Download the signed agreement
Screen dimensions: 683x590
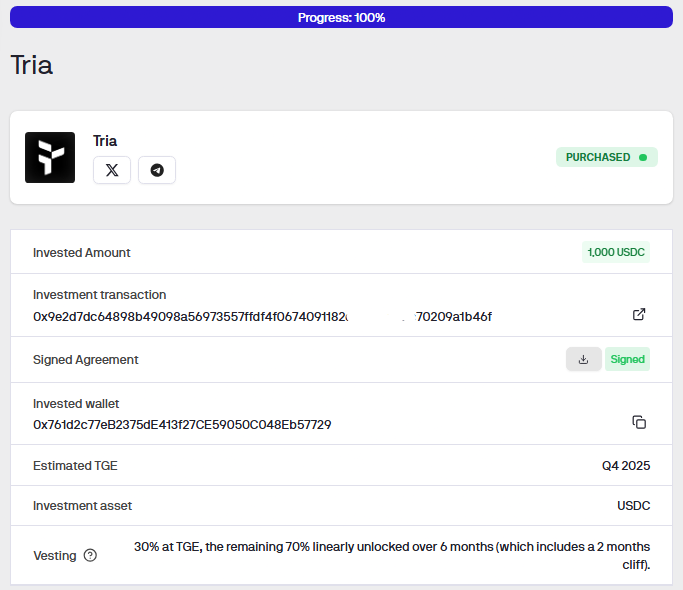583,359
